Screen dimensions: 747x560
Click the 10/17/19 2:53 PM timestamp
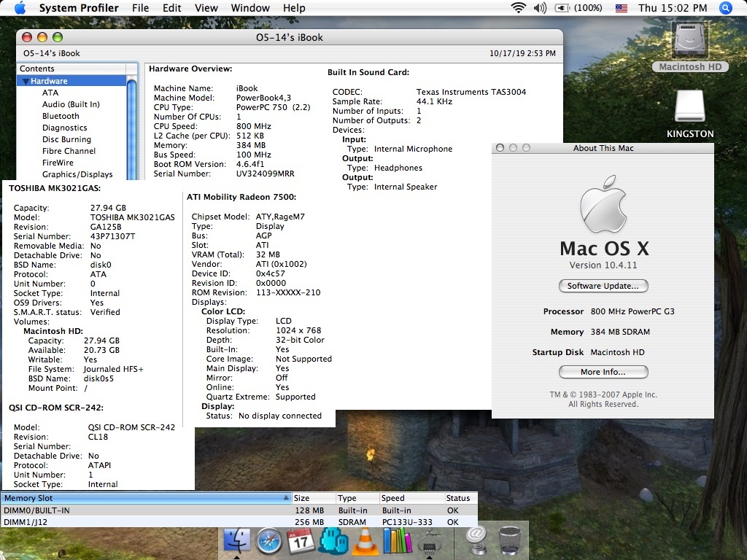[x=522, y=53]
